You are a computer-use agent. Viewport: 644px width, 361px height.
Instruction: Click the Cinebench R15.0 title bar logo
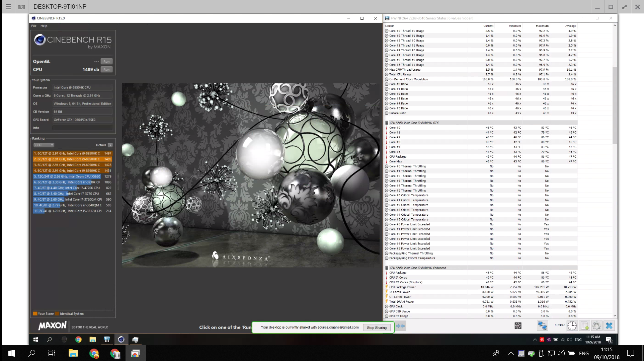click(33, 18)
